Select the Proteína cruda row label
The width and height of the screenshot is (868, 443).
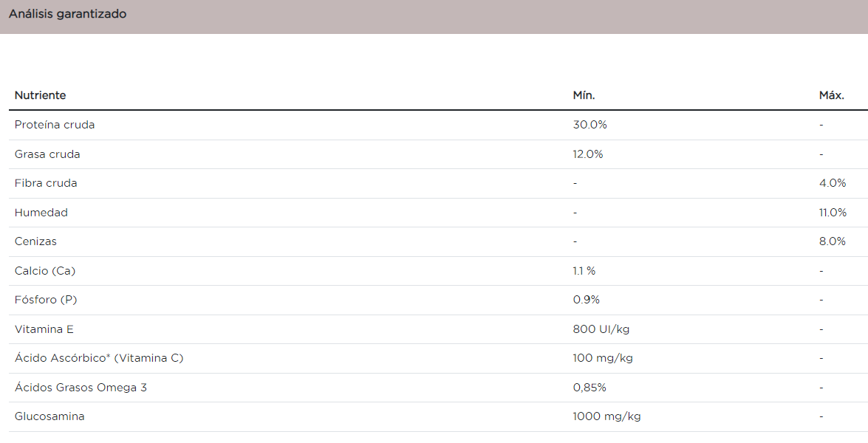point(55,125)
